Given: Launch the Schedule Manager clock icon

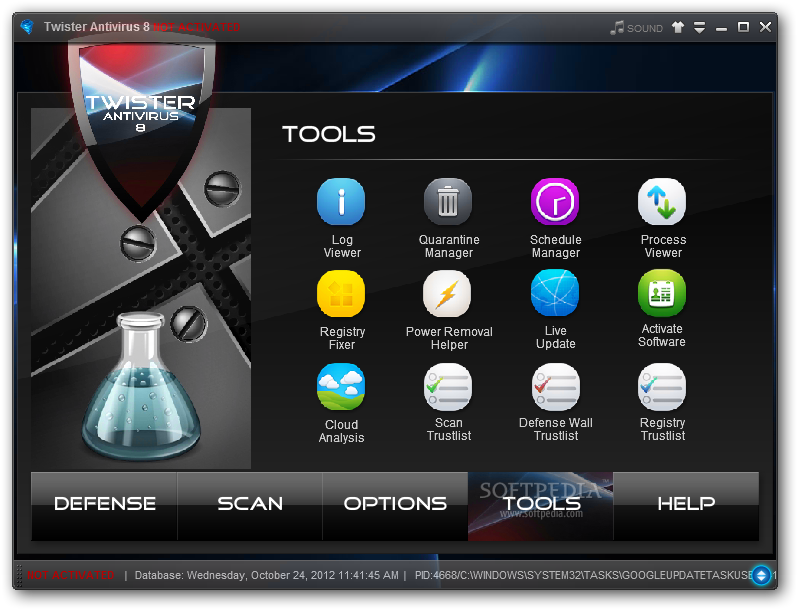Looking at the screenshot, I should [x=555, y=201].
